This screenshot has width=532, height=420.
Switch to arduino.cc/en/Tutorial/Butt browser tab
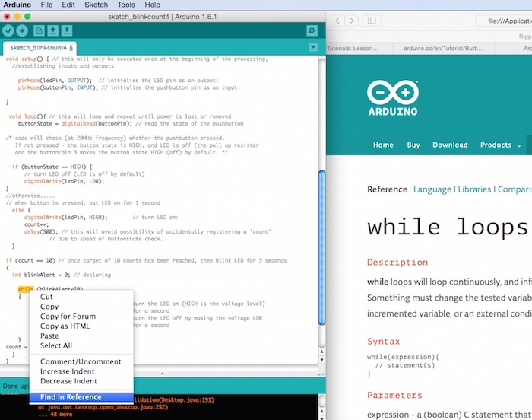point(443,48)
